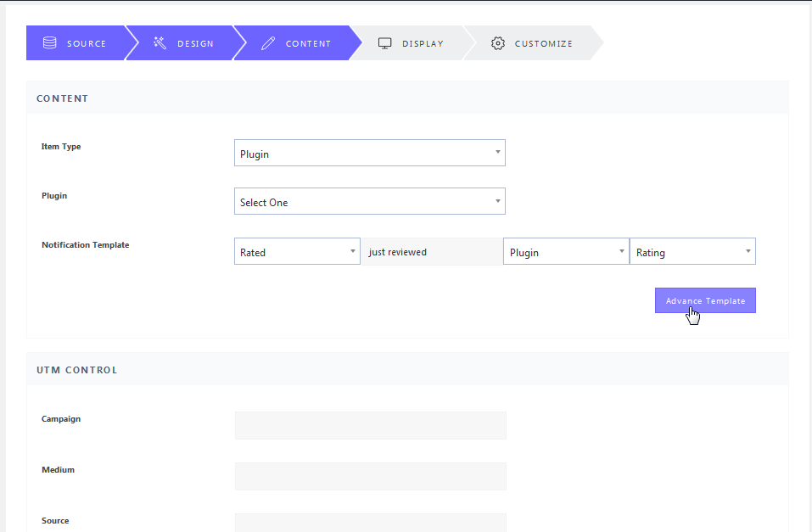Click the Design magic wand icon
812x532 pixels.
click(160, 43)
